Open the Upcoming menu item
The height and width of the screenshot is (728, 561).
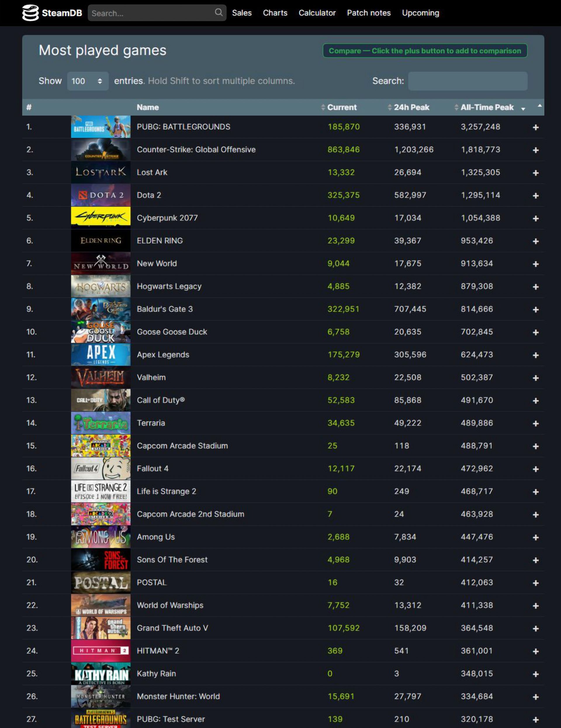pyautogui.click(x=420, y=13)
